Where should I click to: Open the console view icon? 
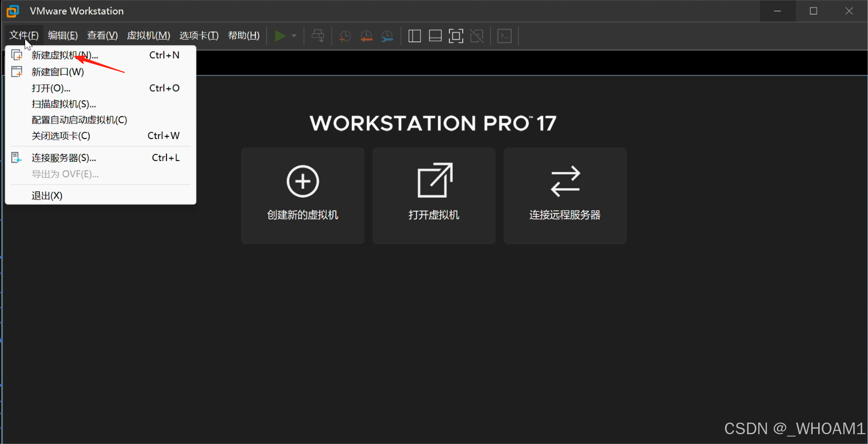(x=505, y=36)
